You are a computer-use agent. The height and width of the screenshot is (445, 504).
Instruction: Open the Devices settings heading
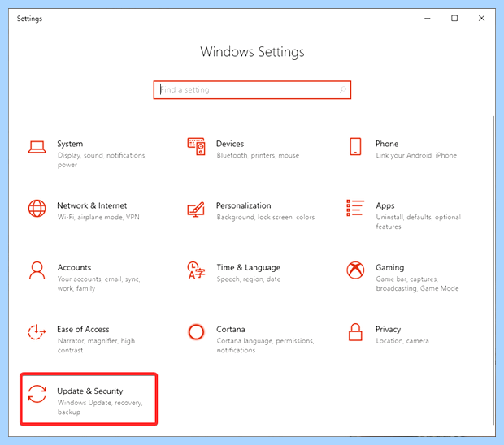pyautogui.click(x=230, y=144)
